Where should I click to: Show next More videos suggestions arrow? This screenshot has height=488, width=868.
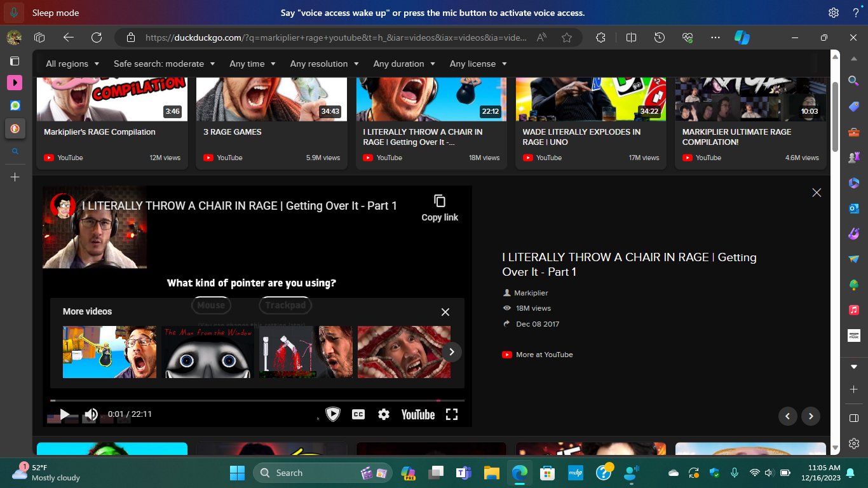point(451,351)
